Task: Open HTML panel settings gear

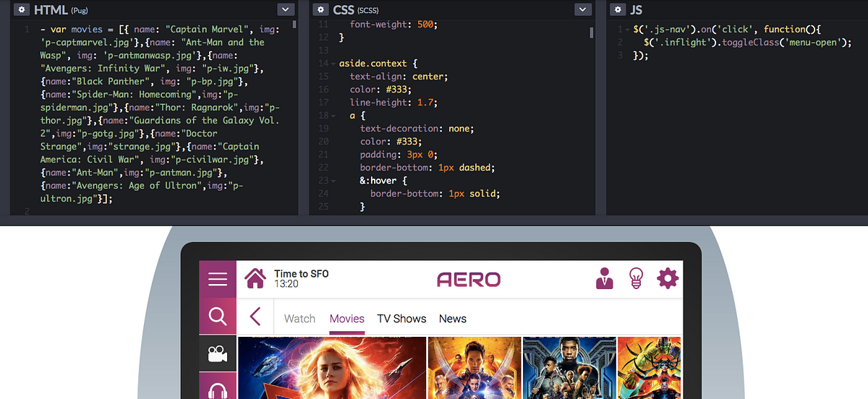Action: (22, 9)
